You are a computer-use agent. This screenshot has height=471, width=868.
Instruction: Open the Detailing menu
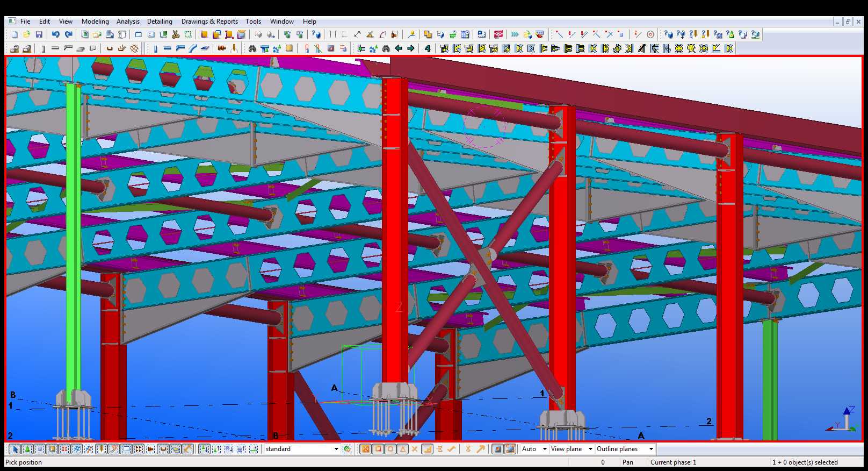[160, 22]
